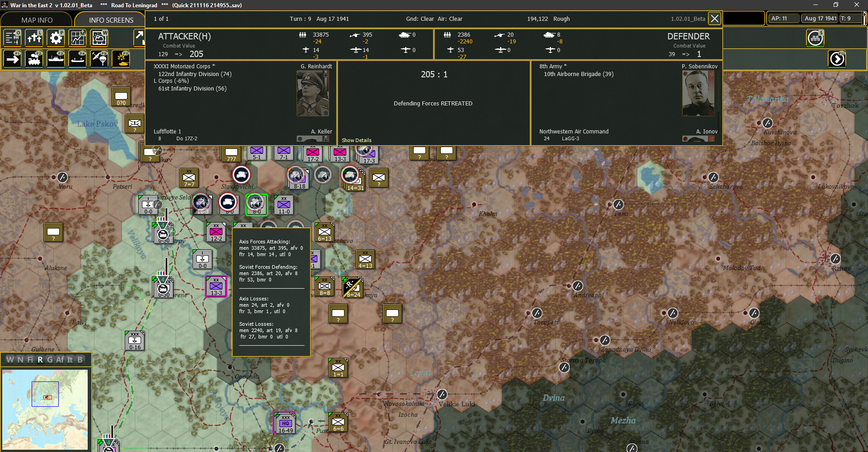The height and width of the screenshot is (452, 868).
Task: Show the weather (W) screen icon
Action: point(99,38)
